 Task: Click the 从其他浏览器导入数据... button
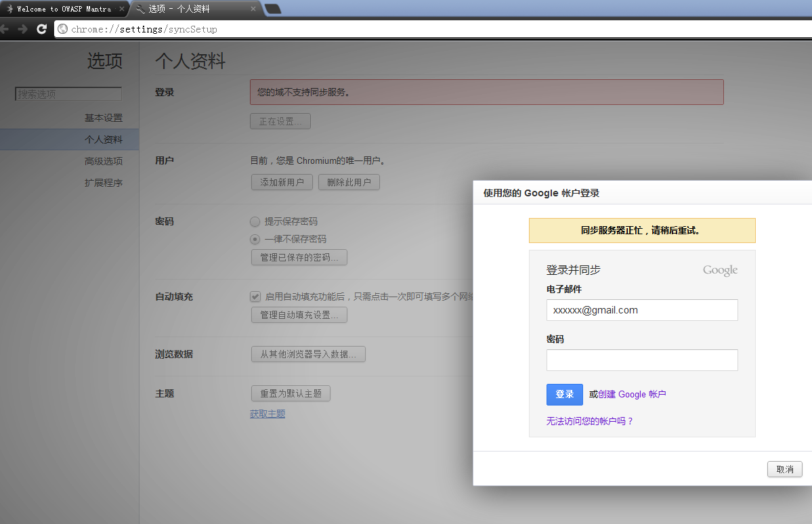coord(308,354)
